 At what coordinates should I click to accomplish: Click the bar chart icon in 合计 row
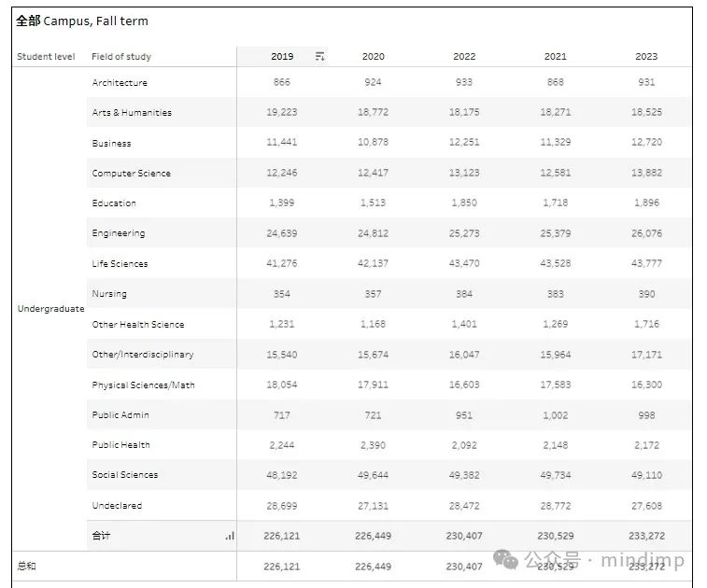coord(230,536)
